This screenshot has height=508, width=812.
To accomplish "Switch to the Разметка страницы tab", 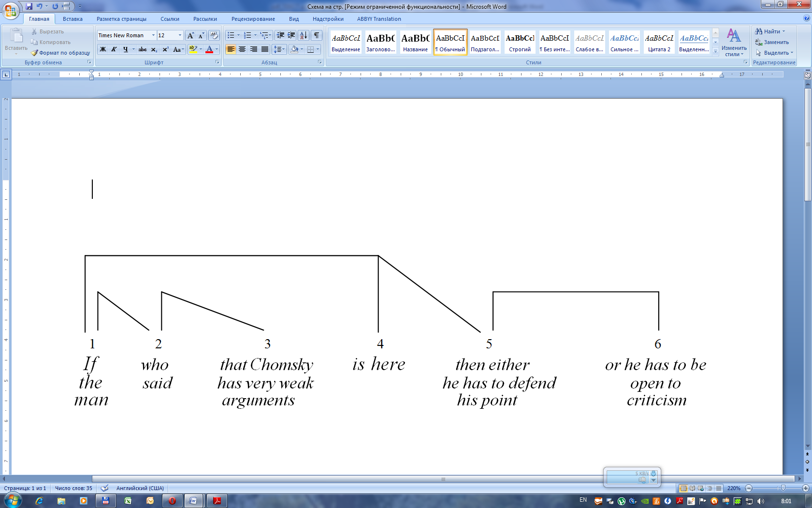I will coord(121,19).
